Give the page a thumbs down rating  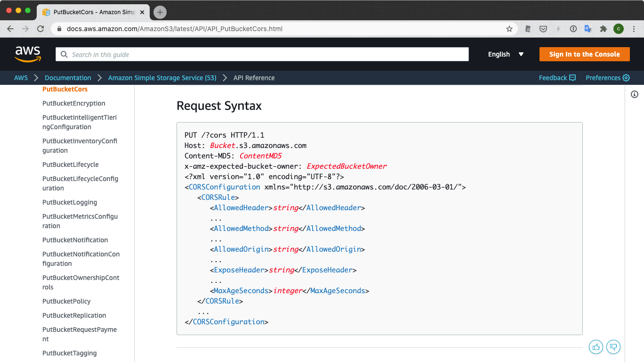(613, 347)
